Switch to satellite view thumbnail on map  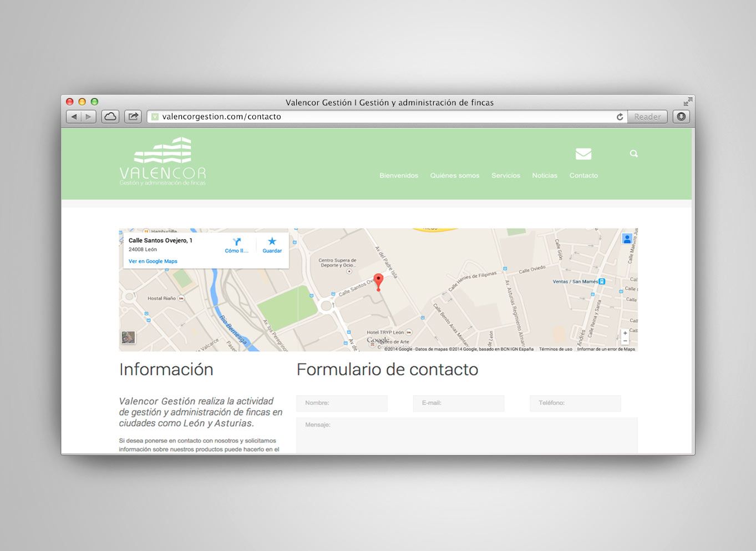[x=128, y=337]
